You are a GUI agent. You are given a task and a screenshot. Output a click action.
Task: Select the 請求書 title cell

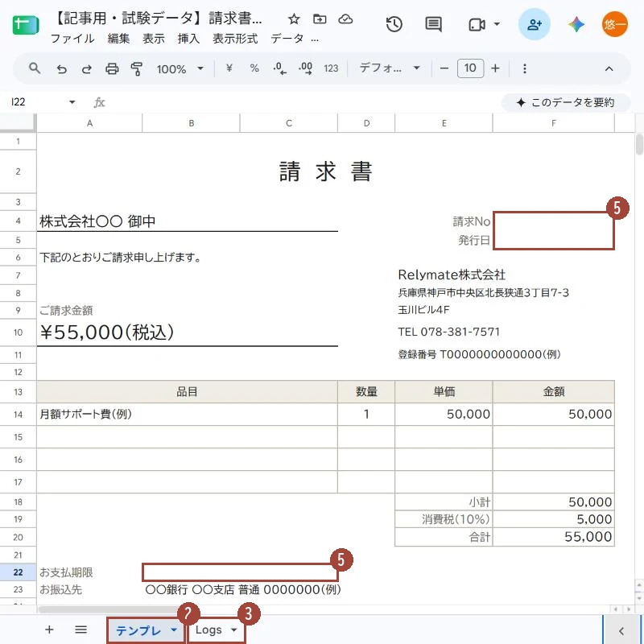tap(325, 171)
